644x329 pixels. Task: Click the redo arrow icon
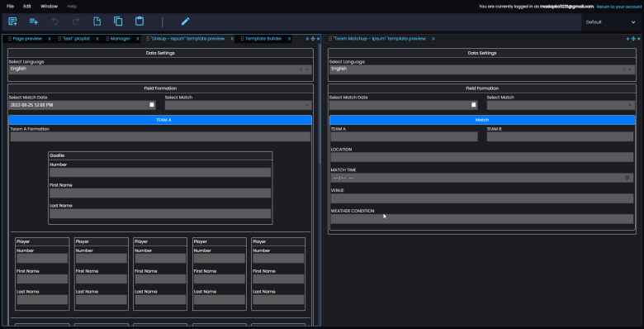(76, 21)
